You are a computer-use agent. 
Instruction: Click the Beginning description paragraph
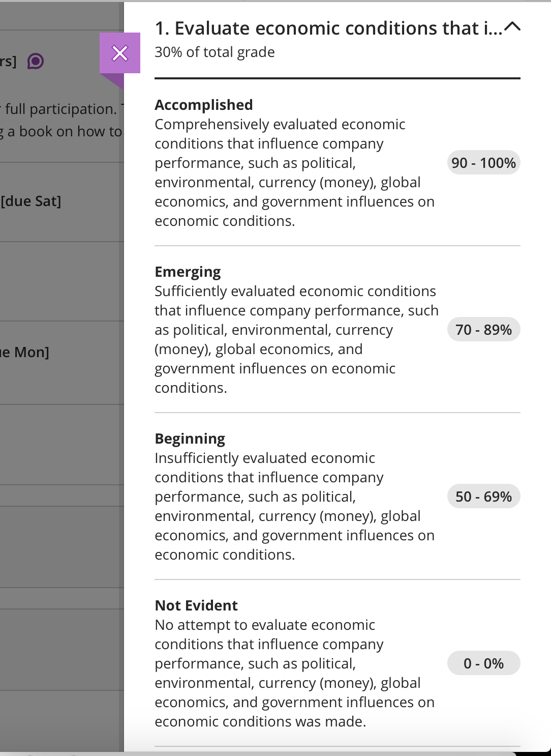click(x=295, y=506)
